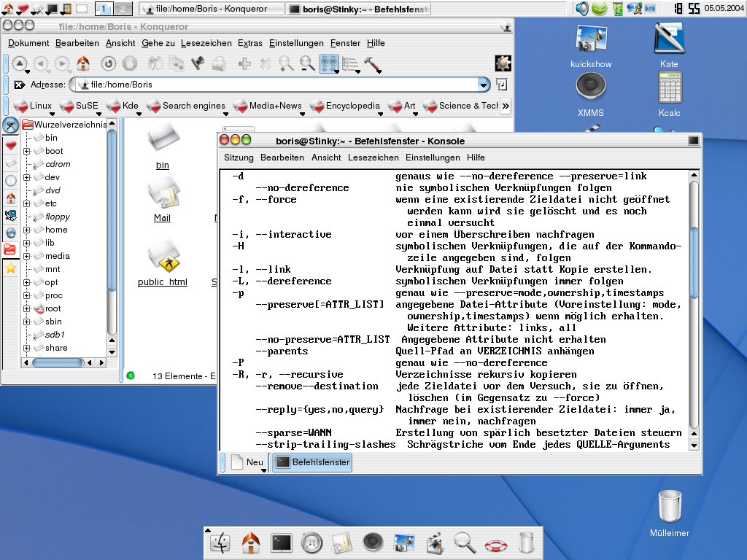Click the Home icon in Konqueror toolbar
This screenshot has height=560, width=747.
[x=83, y=63]
